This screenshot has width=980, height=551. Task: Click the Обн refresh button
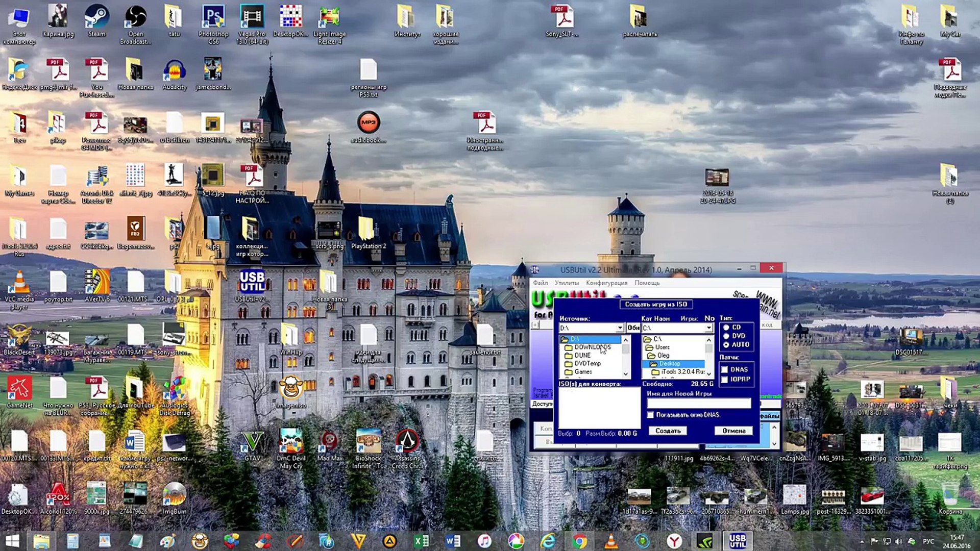tap(633, 328)
